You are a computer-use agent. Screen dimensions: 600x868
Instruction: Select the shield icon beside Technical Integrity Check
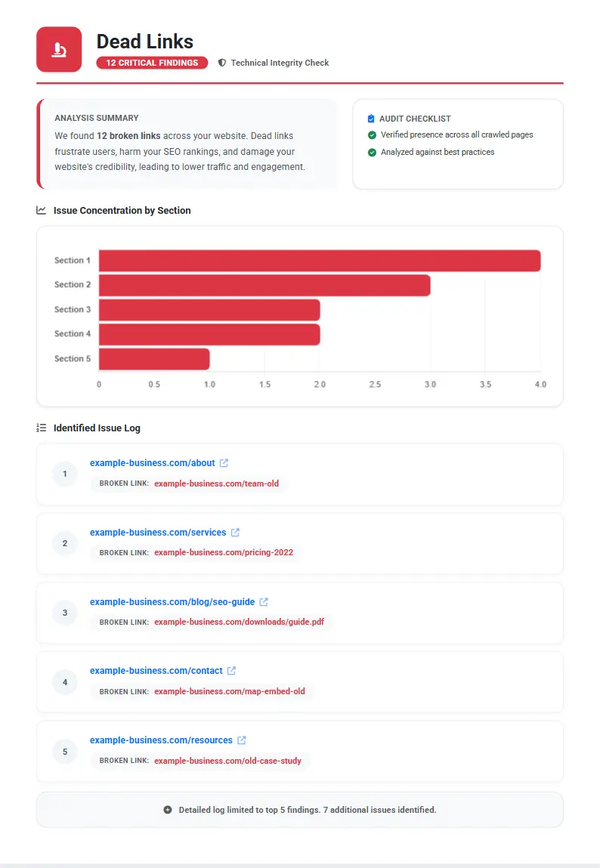222,63
